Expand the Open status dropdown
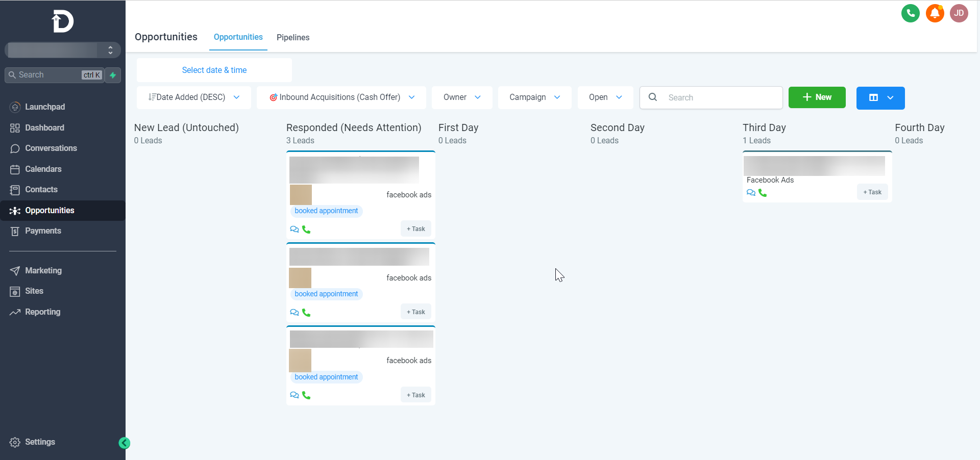Viewport: 980px width, 460px height. 605,97
